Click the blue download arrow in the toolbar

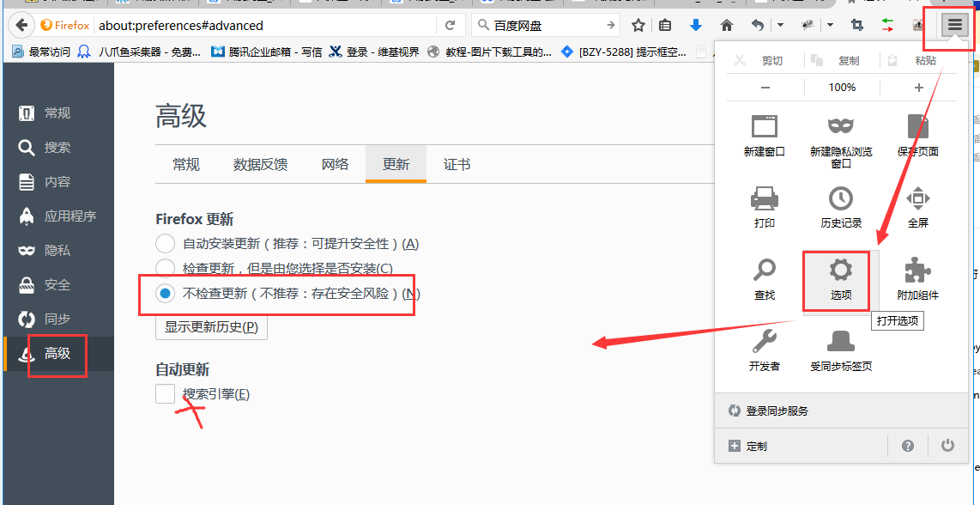click(695, 26)
